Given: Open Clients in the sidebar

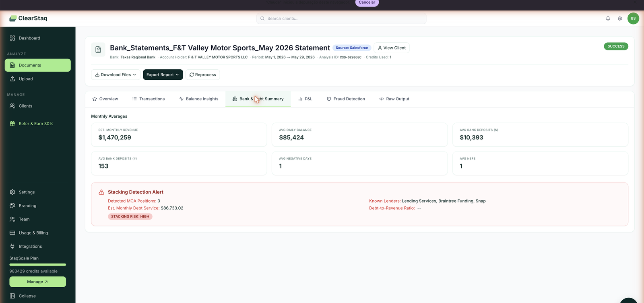Looking at the screenshot, I should click(38, 106).
